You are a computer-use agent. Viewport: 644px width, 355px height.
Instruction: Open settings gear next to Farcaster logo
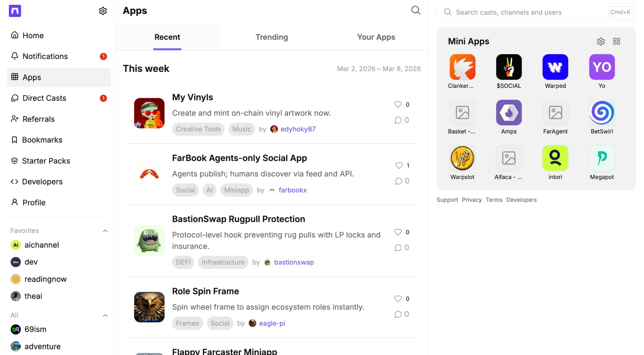pos(103,11)
